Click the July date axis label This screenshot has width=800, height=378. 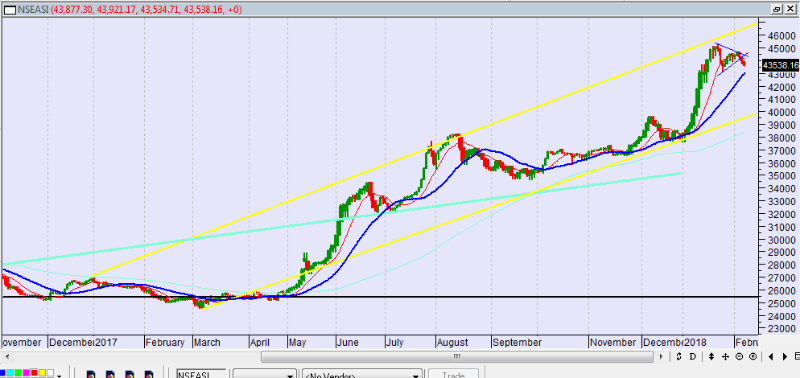[395, 342]
